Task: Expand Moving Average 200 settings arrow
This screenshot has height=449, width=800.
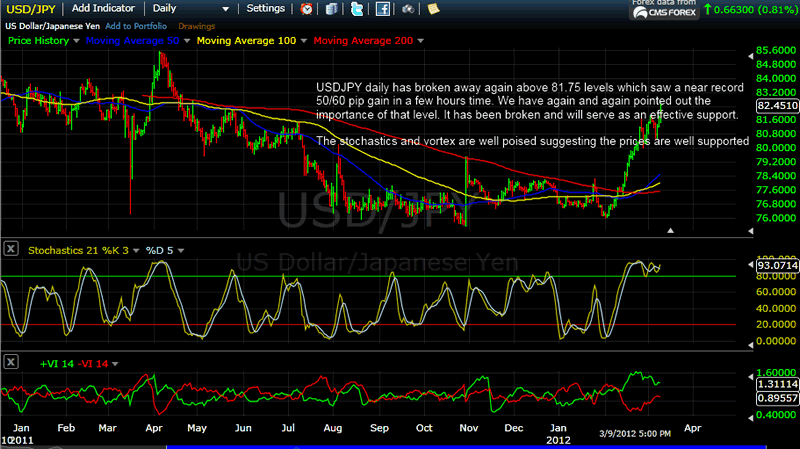Action: (x=420, y=42)
